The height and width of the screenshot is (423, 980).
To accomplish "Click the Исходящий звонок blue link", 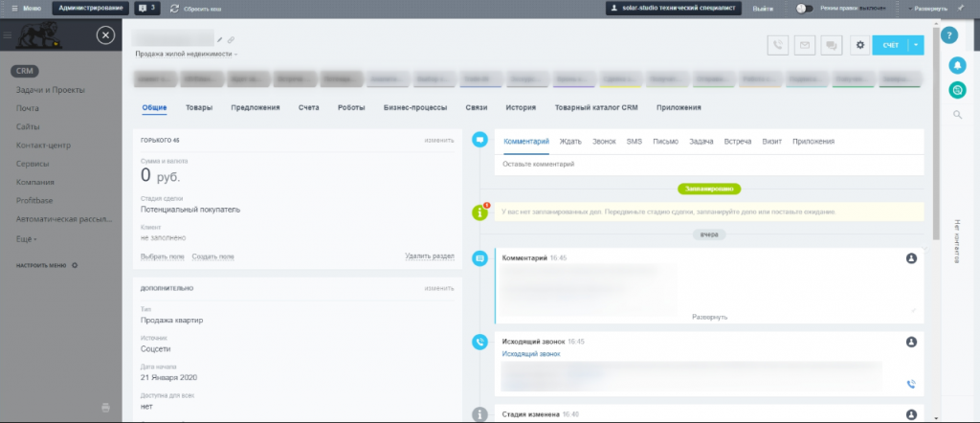I will (531, 354).
